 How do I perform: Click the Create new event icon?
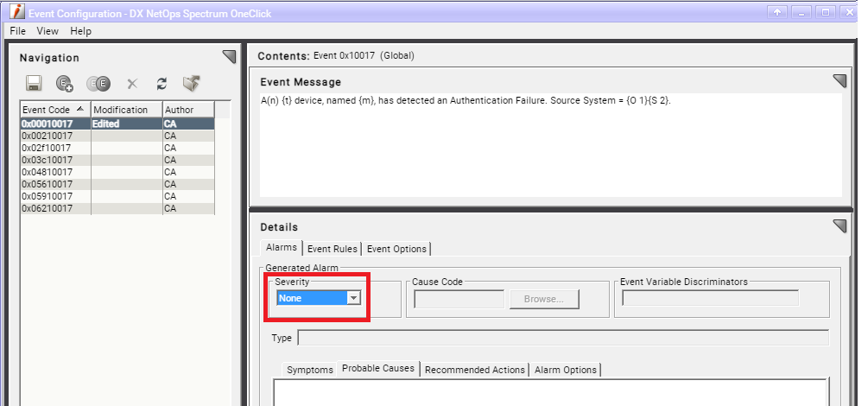click(x=65, y=84)
